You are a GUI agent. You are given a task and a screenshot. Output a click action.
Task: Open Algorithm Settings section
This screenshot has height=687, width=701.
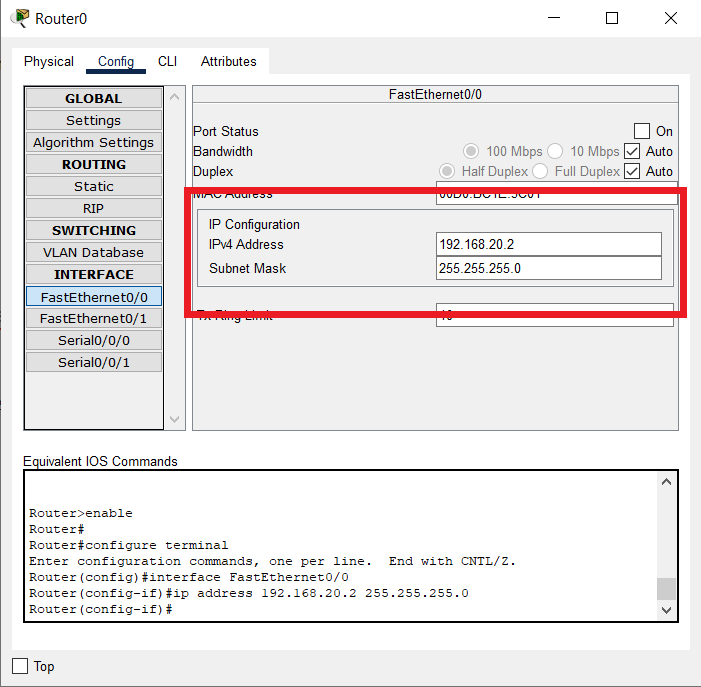pyautogui.click(x=94, y=142)
